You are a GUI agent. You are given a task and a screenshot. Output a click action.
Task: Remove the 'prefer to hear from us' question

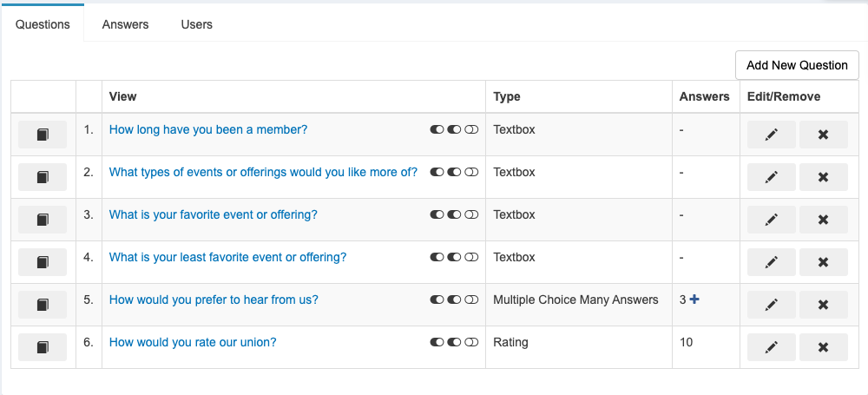(x=823, y=305)
